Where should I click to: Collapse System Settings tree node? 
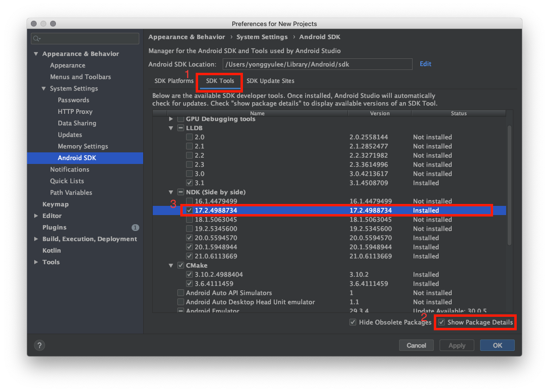click(x=43, y=88)
